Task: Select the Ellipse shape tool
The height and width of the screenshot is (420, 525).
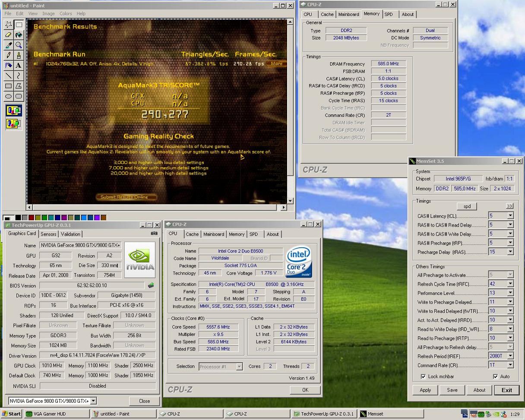Action: pyautogui.click(x=9, y=96)
